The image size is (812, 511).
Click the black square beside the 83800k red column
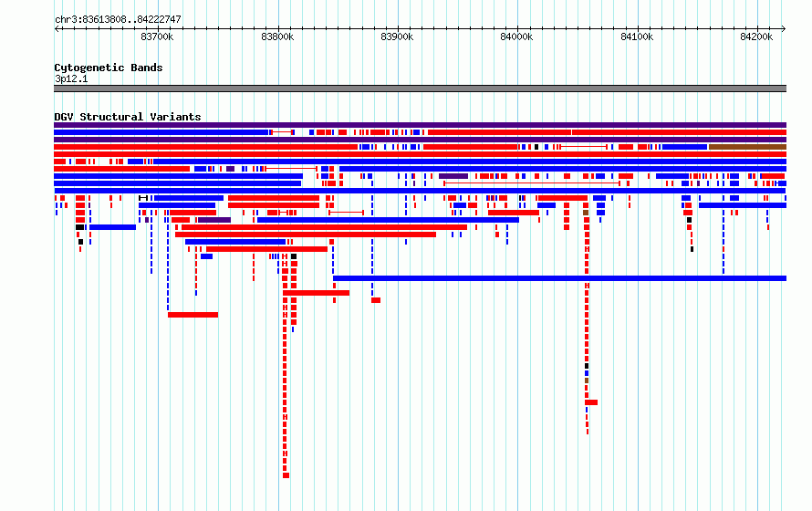coord(294,256)
